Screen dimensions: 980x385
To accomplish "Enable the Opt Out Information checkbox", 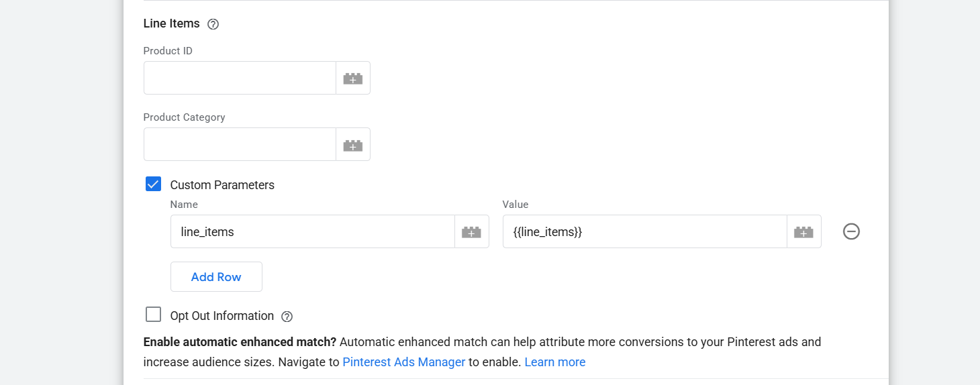I will click(x=153, y=315).
